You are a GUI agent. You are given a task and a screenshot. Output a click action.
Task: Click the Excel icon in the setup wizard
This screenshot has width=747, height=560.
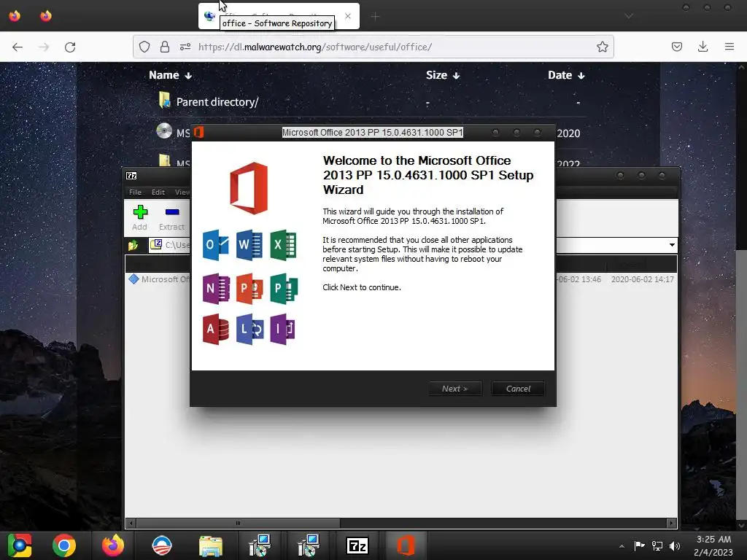tap(283, 245)
